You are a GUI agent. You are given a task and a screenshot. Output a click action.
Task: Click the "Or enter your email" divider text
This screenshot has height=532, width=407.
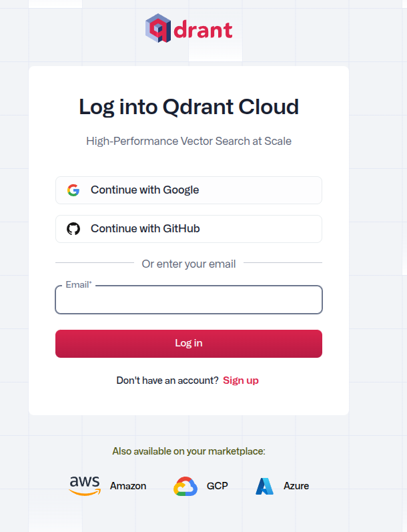[x=189, y=264]
